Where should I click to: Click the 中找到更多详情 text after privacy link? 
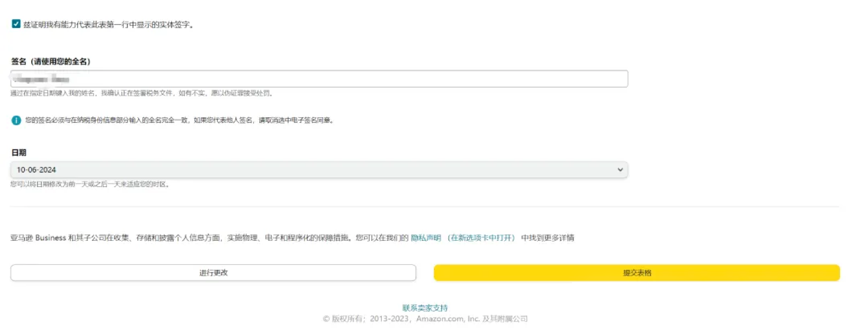tap(548, 238)
